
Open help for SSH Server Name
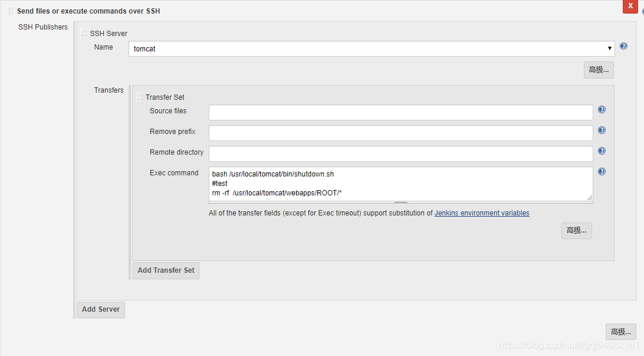tap(623, 46)
